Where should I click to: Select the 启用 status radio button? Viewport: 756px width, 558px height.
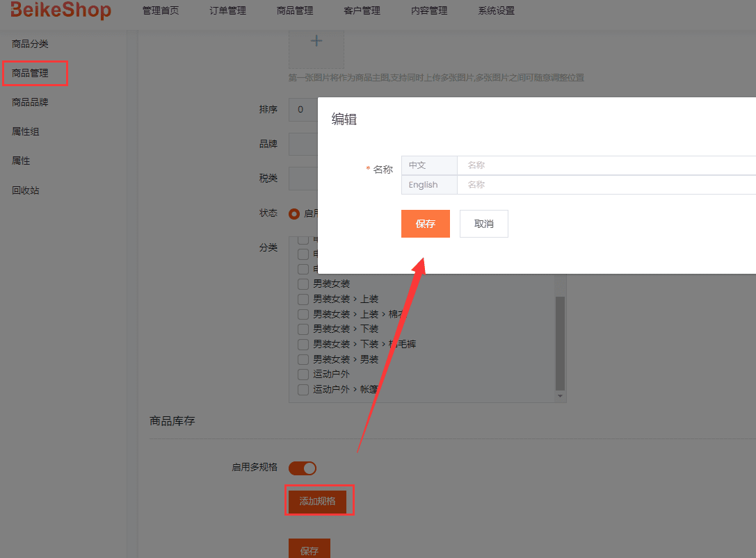tap(294, 213)
